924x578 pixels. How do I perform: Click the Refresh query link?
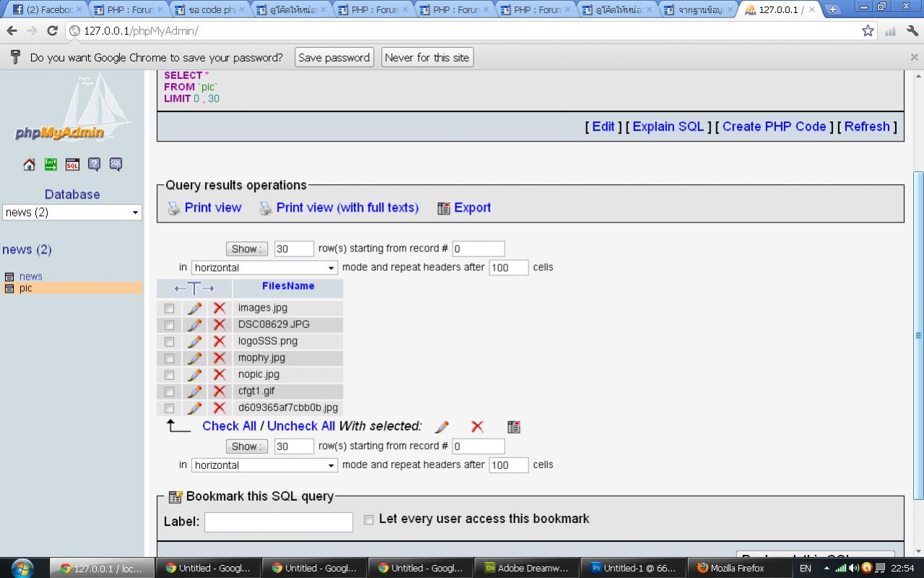867,126
